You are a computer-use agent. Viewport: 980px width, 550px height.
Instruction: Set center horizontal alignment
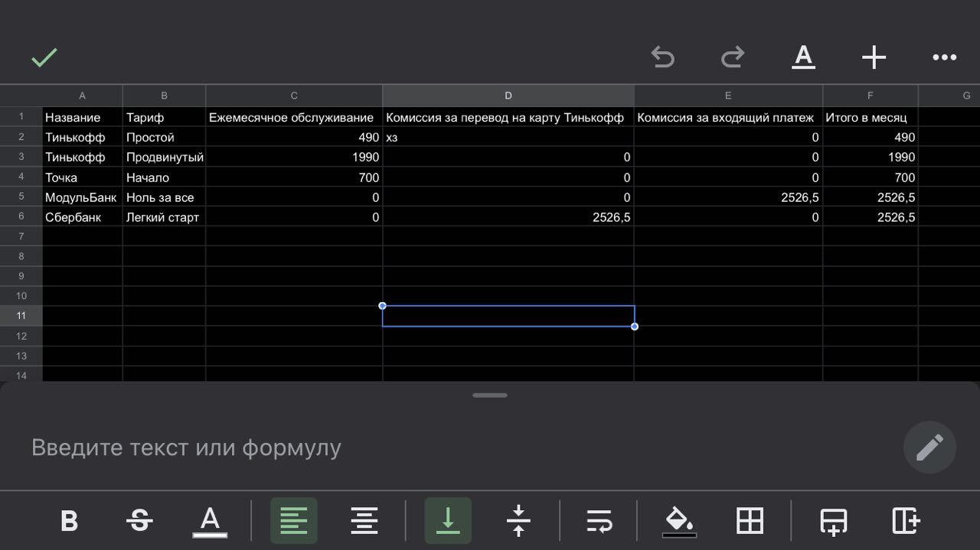click(364, 521)
